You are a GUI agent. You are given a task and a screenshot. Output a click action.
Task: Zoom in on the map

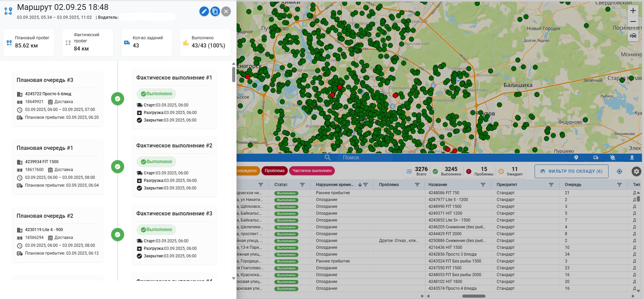[633, 11]
